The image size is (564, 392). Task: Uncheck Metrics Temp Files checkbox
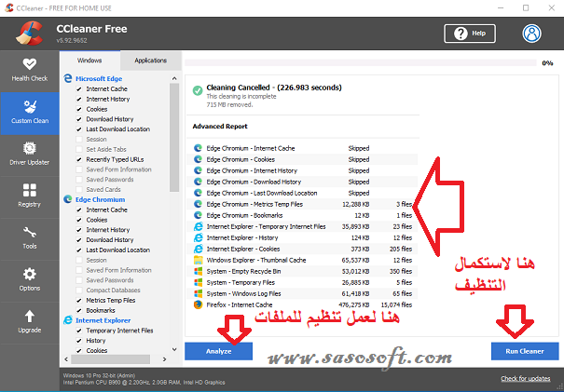79,301
